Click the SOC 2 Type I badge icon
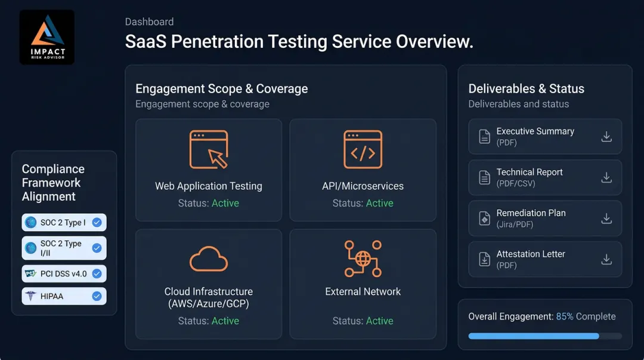 tap(31, 223)
